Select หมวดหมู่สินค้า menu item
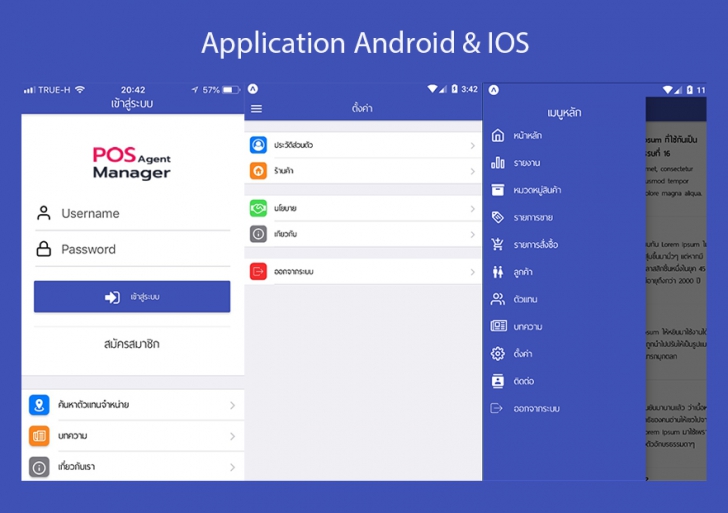Viewport: 728px width, 513px height. pyautogui.click(x=564, y=190)
